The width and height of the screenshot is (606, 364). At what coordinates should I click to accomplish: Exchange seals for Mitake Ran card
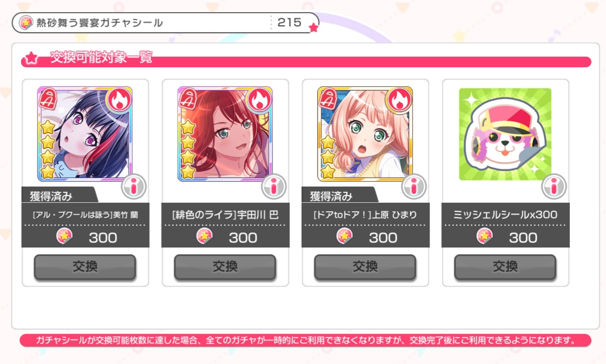click(85, 267)
